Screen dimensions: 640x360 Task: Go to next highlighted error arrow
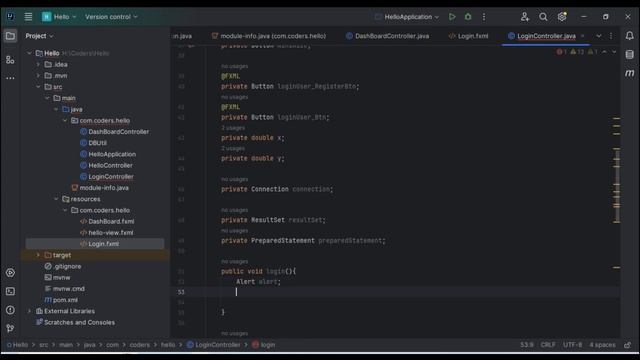pos(614,52)
